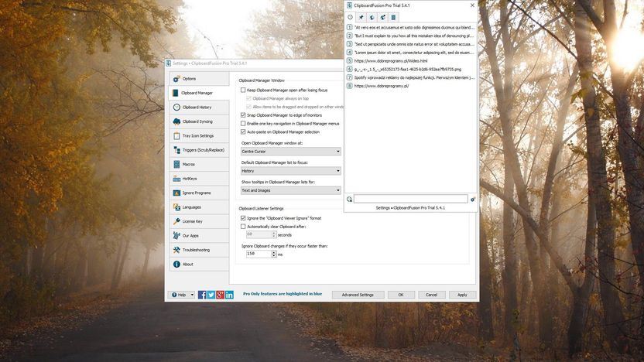Click the Cancel button
Screen dimensions: 644x362
point(431,295)
